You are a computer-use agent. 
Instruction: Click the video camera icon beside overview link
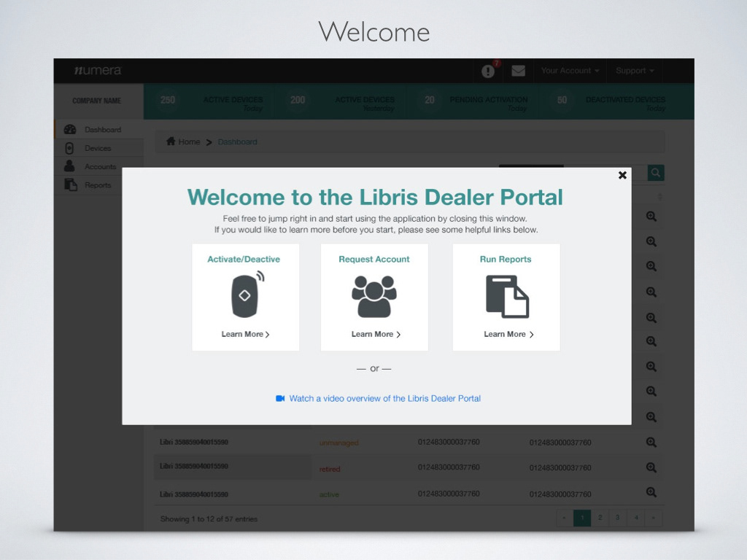pos(280,398)
